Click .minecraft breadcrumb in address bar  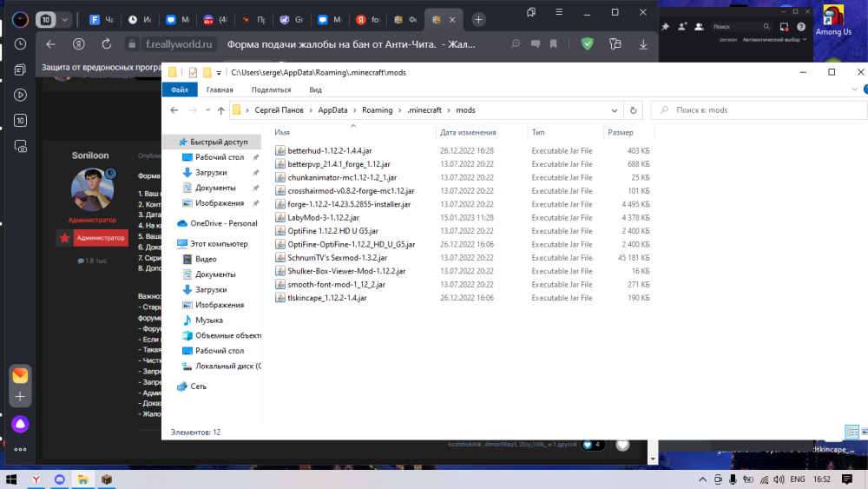tap(424, 110)
